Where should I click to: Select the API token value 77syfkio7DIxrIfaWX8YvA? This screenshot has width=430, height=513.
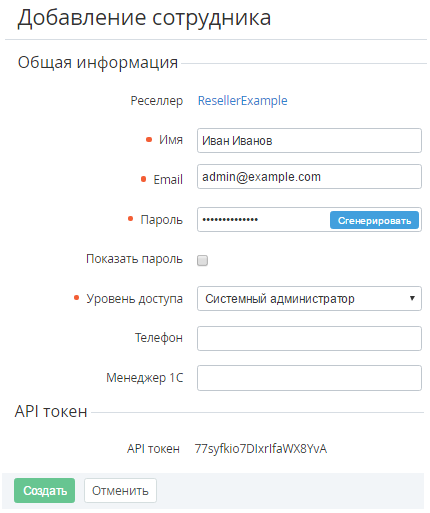[x=261, y=449]
